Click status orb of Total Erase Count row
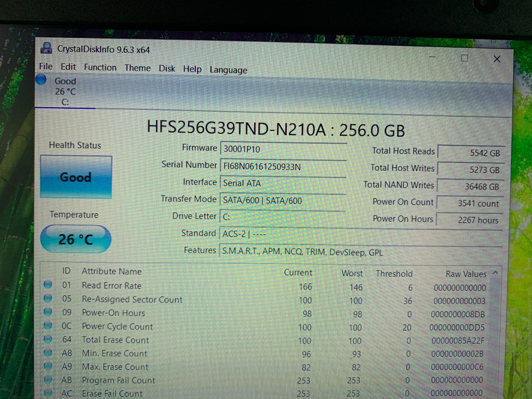Viewport: 532px width, 399px height. [x=48, y=339]
